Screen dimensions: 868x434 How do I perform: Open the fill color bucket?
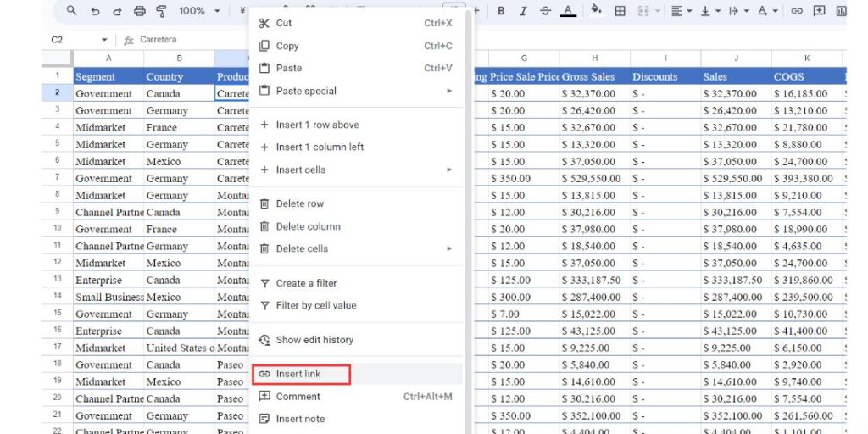click(596, 10)
